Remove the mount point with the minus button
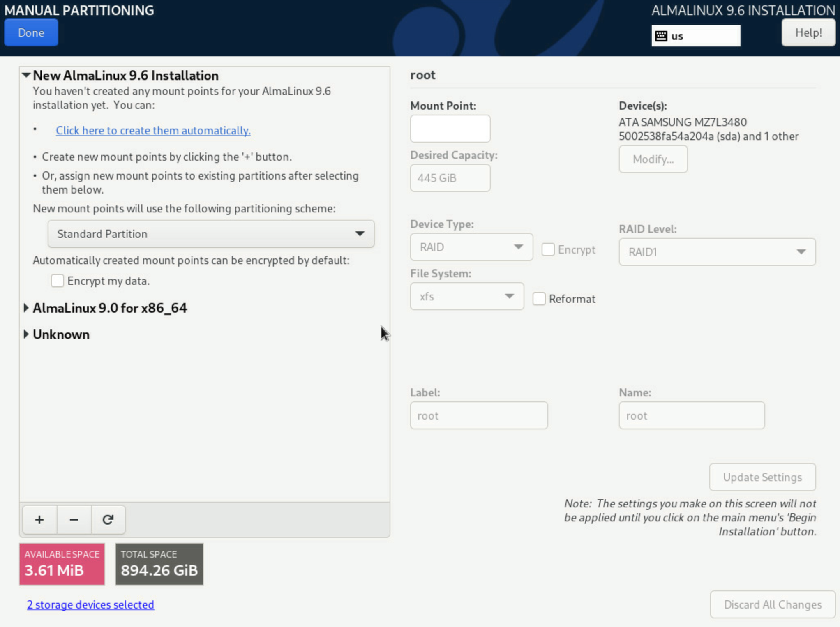 click(x=74, y=520)
